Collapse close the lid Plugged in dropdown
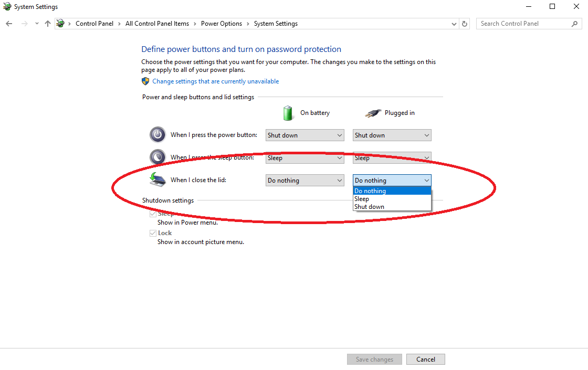This screenshot has width=588, height=370. pyautogui.click(x=392, y=181)
